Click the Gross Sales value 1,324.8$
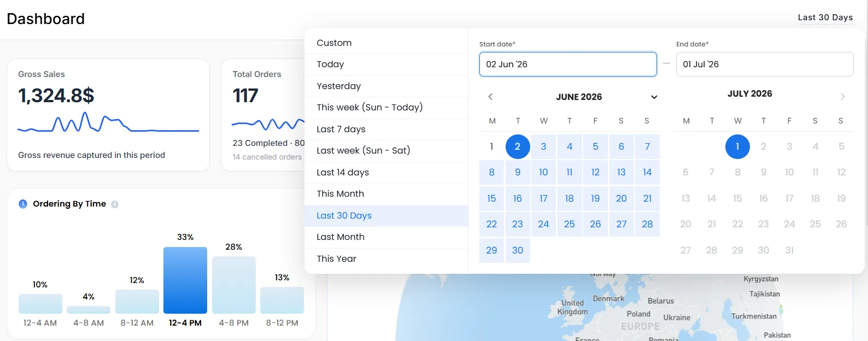Viewport: 868px width, 341px height. point(56,96)
